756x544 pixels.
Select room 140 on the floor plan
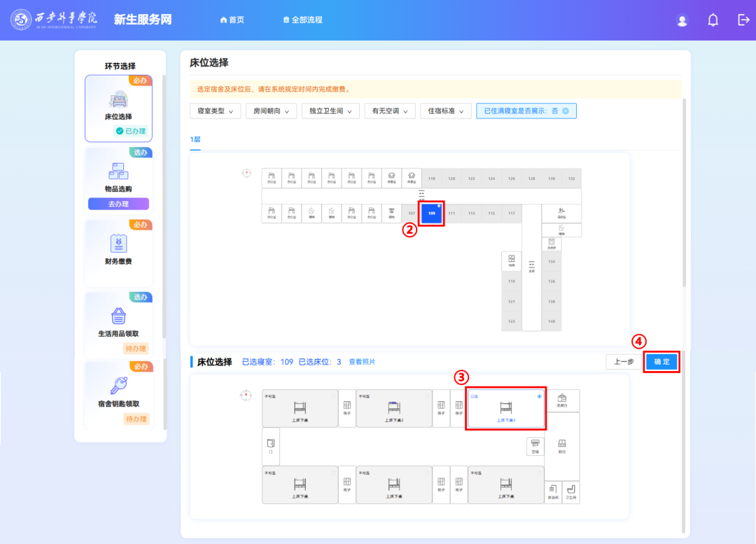[552, 321]
